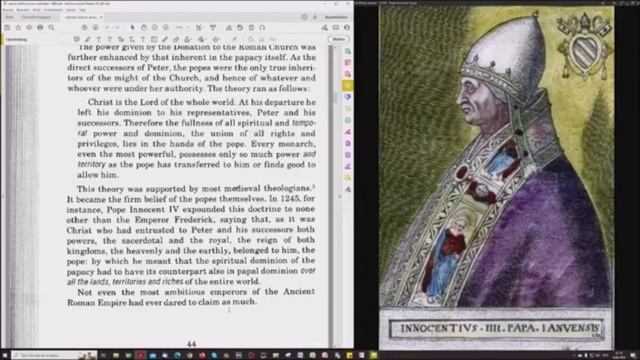Click the Windows Start button
The height and width of the screenshot is (360, 640).
click(x=4, y=356)
